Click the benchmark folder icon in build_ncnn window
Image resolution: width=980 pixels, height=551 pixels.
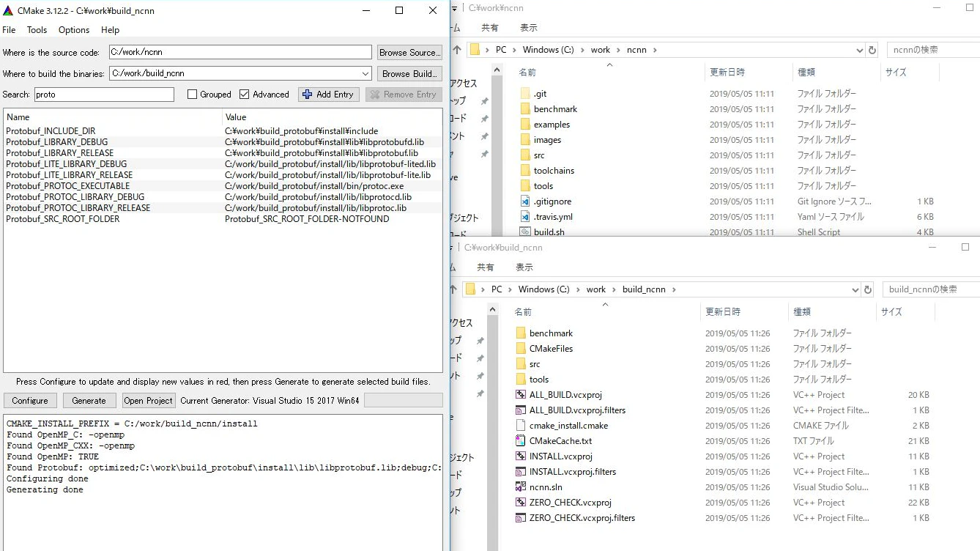(520, 333)
